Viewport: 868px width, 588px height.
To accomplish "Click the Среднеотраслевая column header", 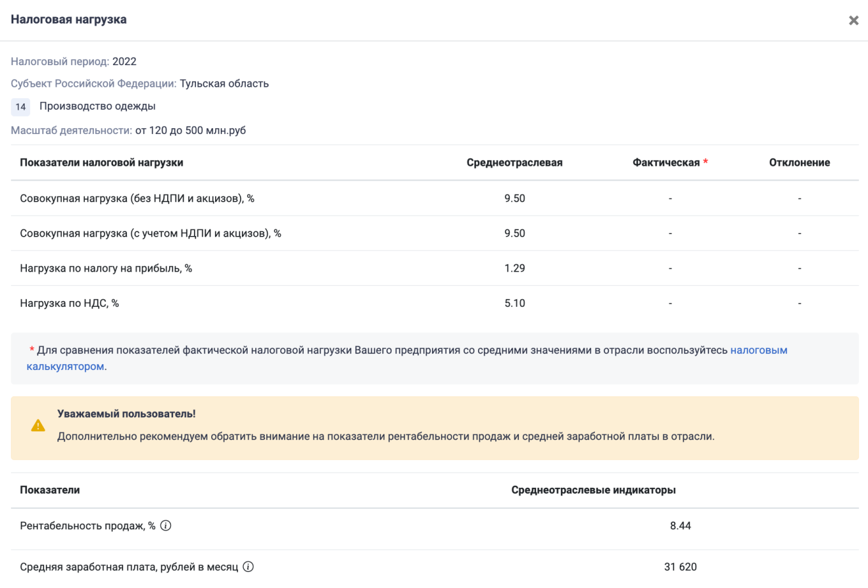I will (x=514, y=163).
